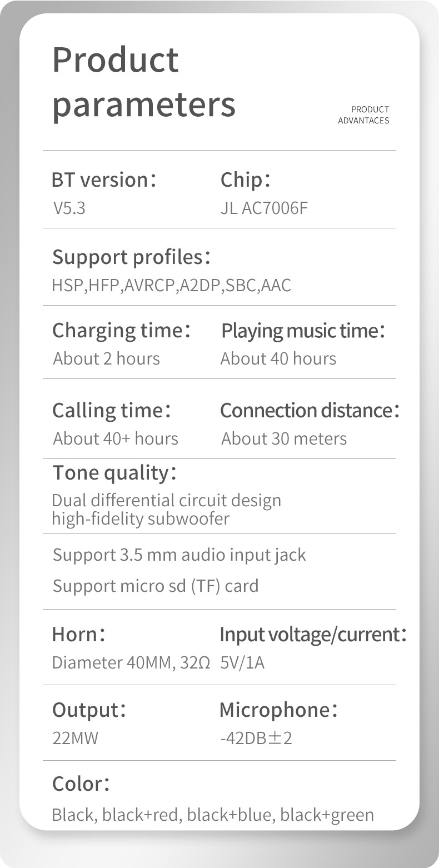The image size is (439, 868).
Task: Select the "Support micro sd (TF) card" line
Action: 156,586
